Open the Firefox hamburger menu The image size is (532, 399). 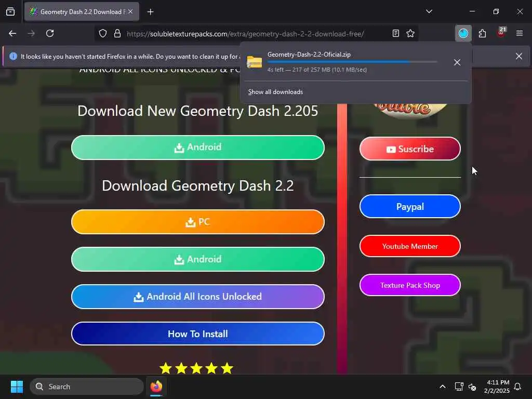point(520,33)
